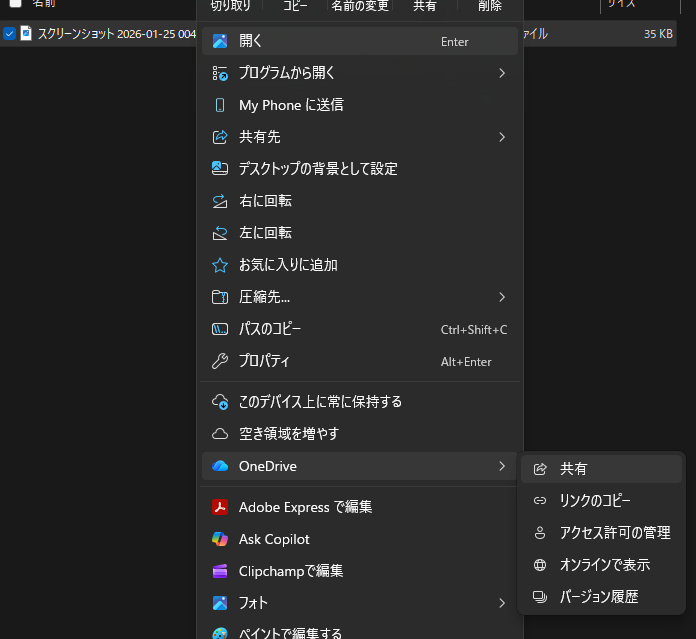Click the rotate left icon
Screen dimensions: 696x639
[220, 233]
